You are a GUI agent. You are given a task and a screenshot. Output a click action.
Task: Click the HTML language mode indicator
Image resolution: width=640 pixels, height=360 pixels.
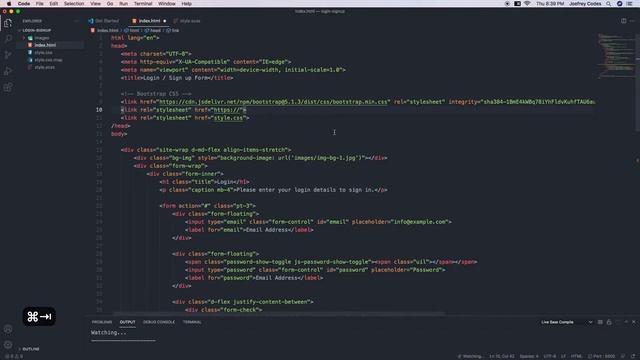coord(576,356)
